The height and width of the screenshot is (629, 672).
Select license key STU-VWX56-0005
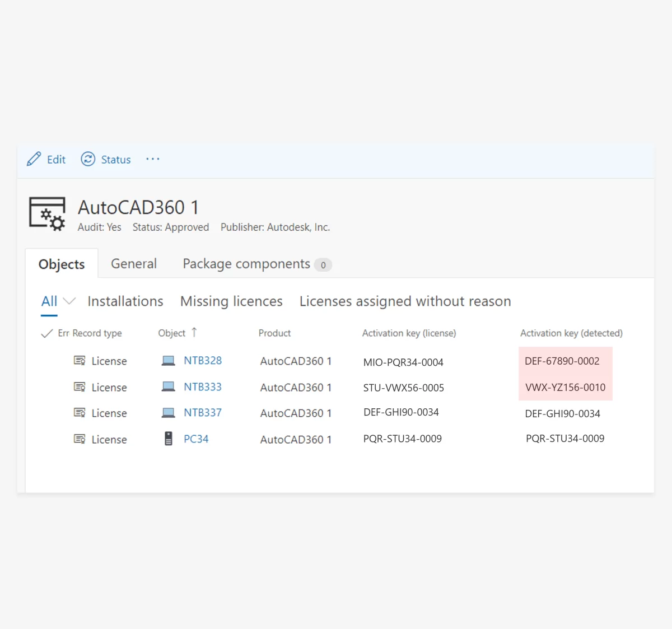[x=404, y=388]
